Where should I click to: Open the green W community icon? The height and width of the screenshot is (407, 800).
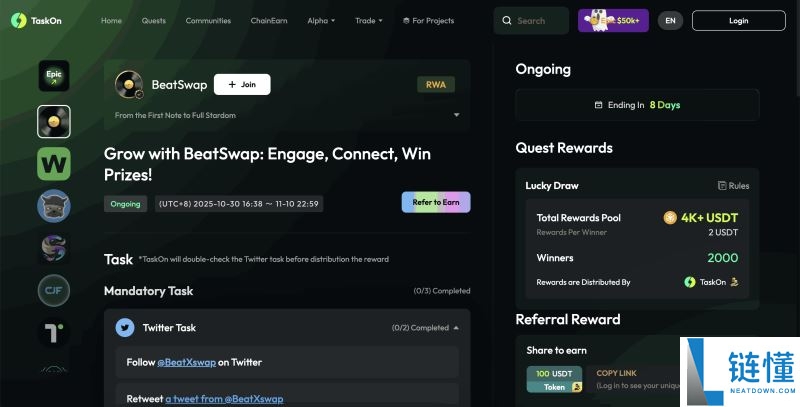tap(54, 164)
